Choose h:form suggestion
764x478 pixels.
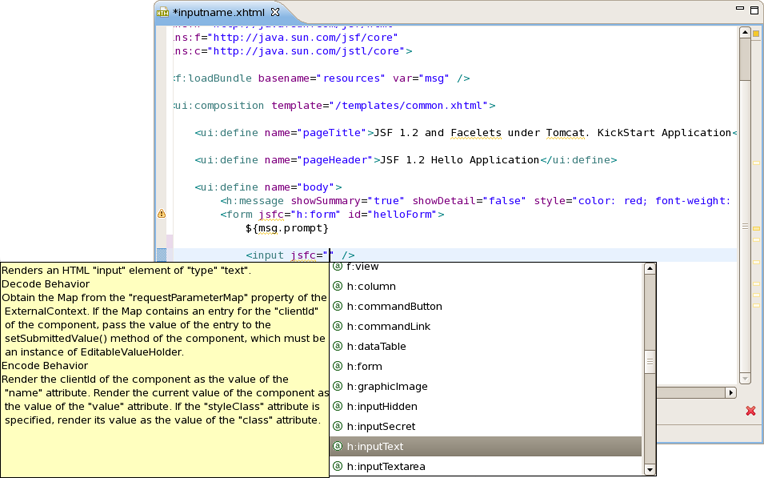(x=486, y=366)
